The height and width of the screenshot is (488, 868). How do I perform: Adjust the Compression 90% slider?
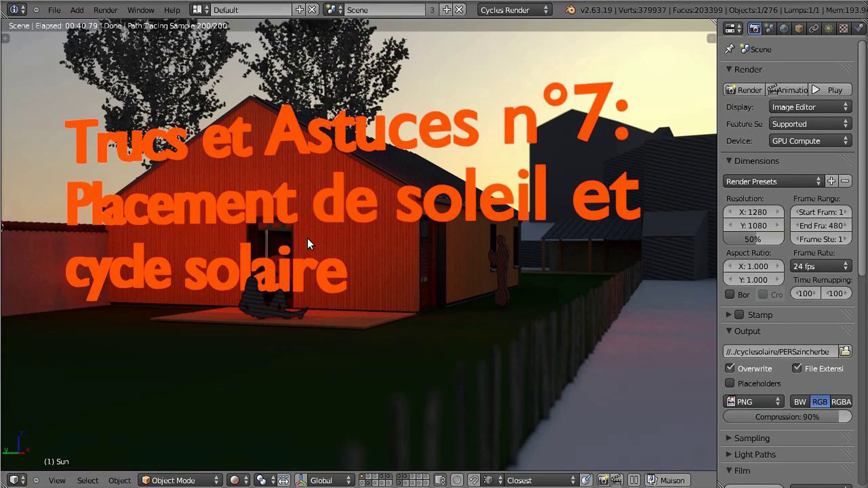point(787,417)
